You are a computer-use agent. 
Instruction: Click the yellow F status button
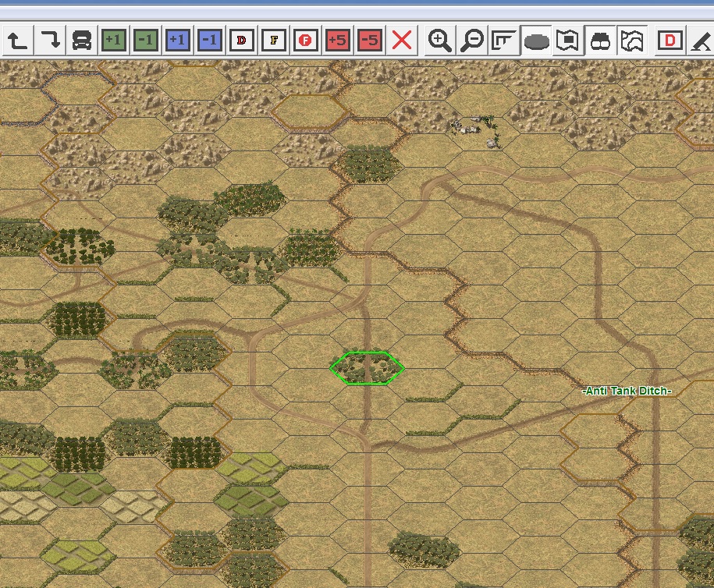(274, 41)
